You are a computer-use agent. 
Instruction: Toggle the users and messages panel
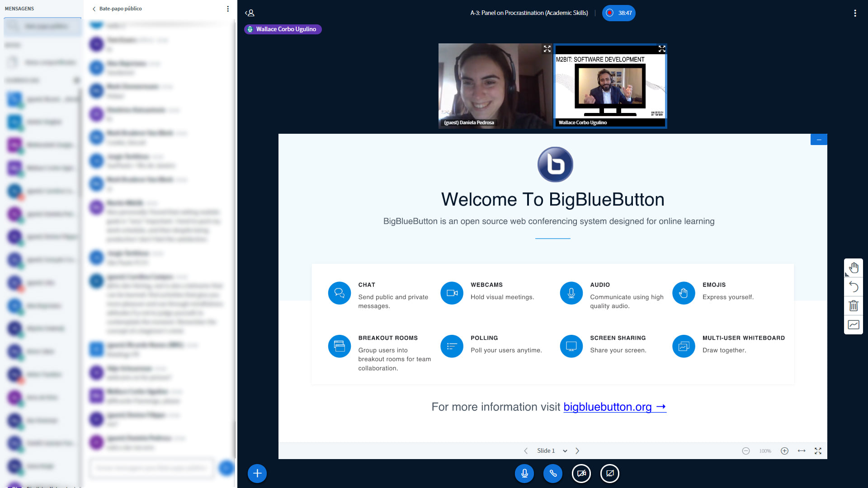pos(250,13)
